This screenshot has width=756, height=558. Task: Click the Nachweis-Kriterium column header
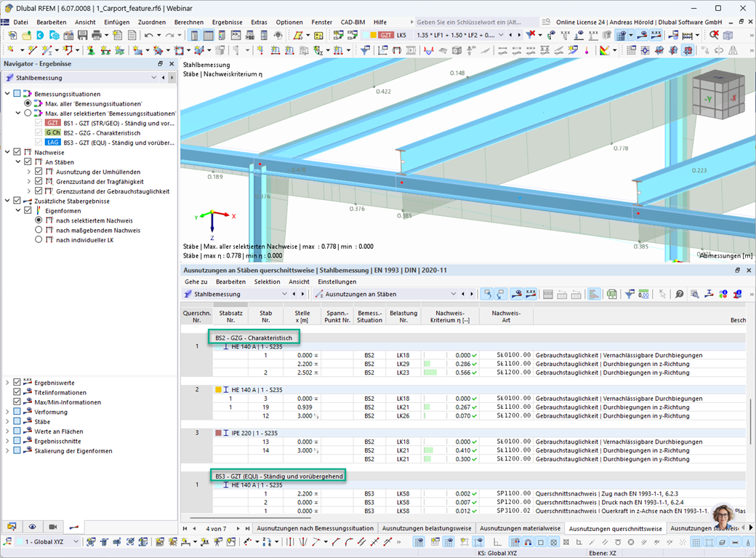point(450,316)
